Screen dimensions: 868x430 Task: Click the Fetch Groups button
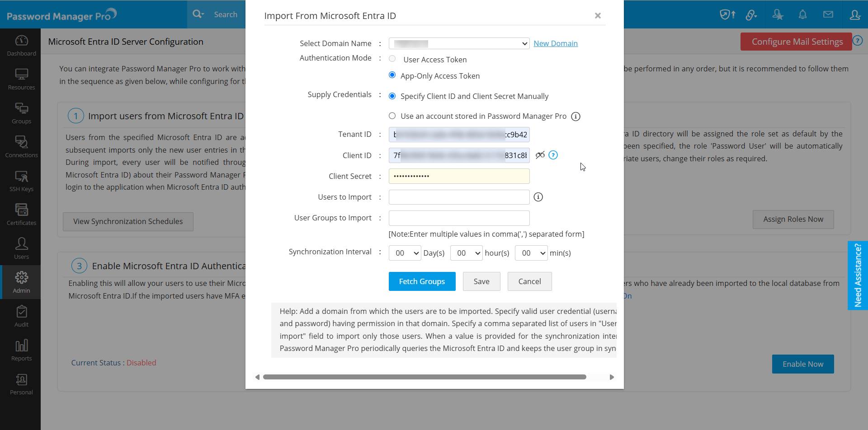tap(422, 281)
